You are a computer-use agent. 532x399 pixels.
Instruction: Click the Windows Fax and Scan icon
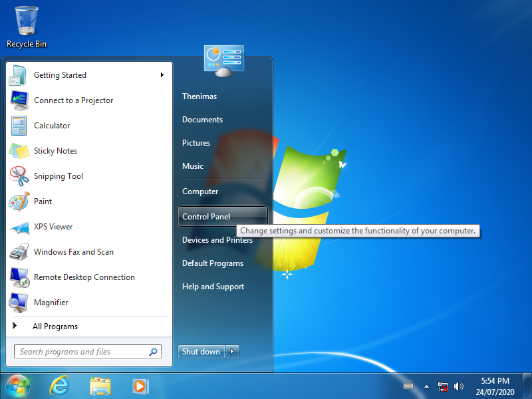[x=19, y=252]
